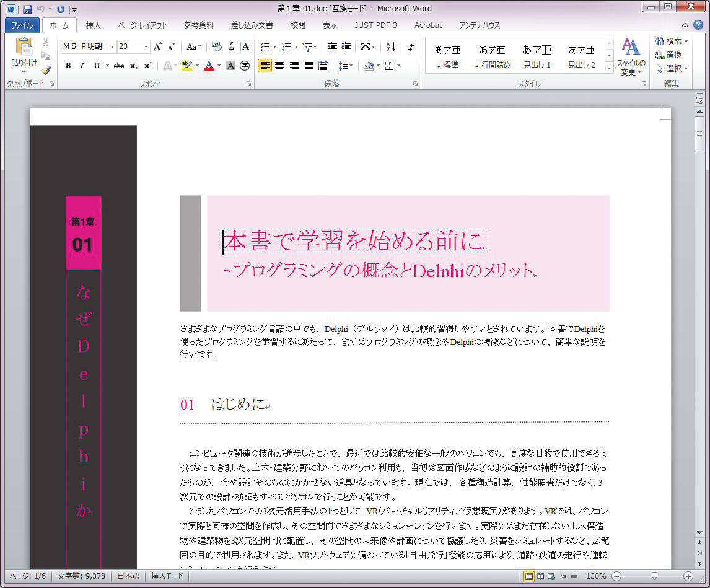The image size is (710, 588).
Task: Click the Grow Font icon
Action: pos(157,46)
